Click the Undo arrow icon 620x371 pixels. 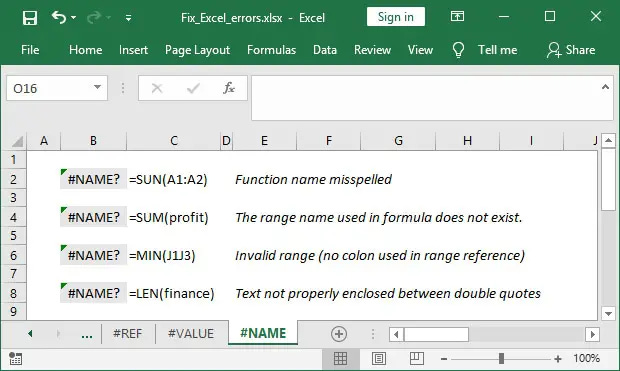[x=59, y=17]
